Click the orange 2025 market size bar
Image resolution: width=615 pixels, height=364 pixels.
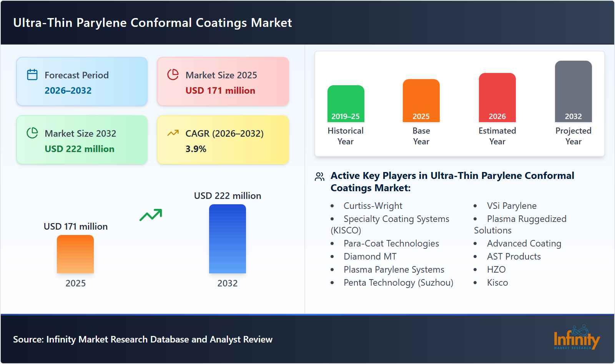75,254
